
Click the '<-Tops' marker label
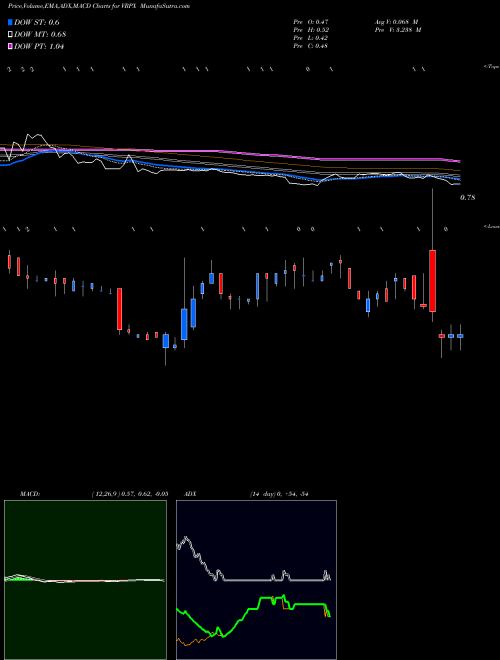tap(492, 67)
